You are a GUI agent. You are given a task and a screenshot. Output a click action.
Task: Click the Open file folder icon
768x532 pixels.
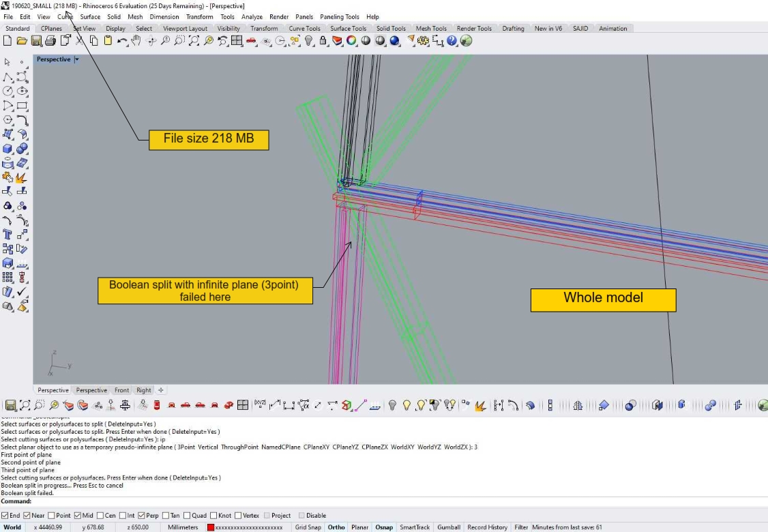tap(22, 41)
